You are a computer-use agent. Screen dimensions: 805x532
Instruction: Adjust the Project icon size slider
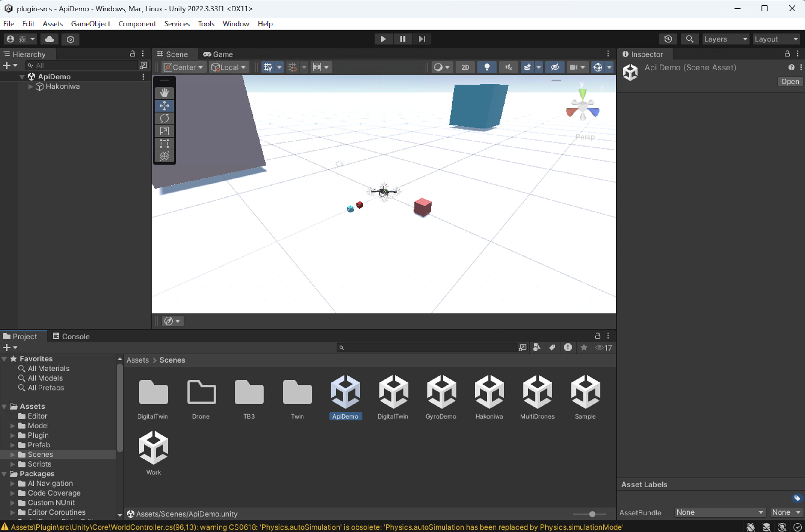tap(592, 514)
